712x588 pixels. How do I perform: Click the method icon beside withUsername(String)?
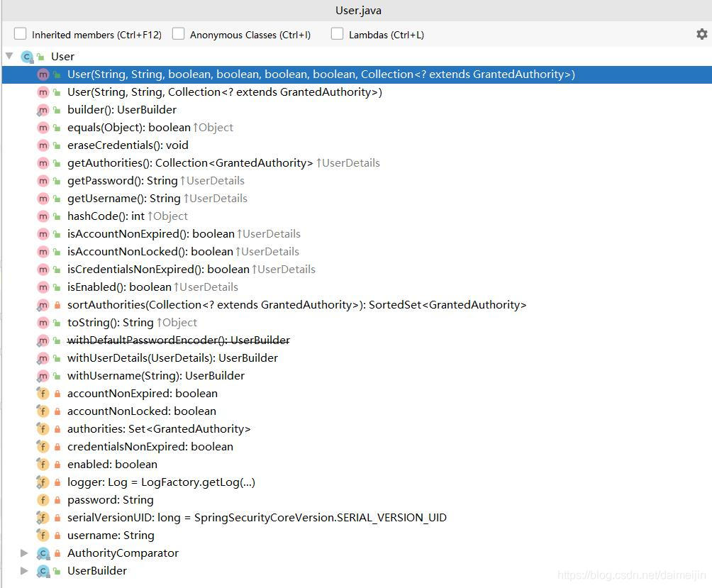[43, 375]
